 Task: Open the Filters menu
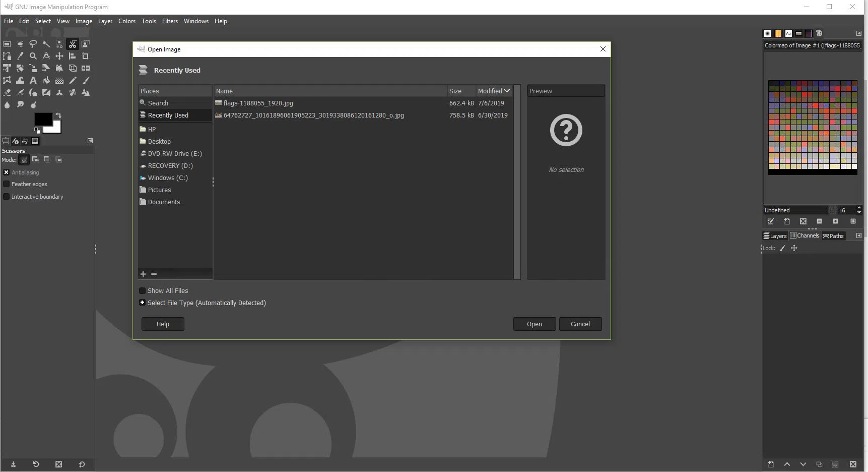170,21
